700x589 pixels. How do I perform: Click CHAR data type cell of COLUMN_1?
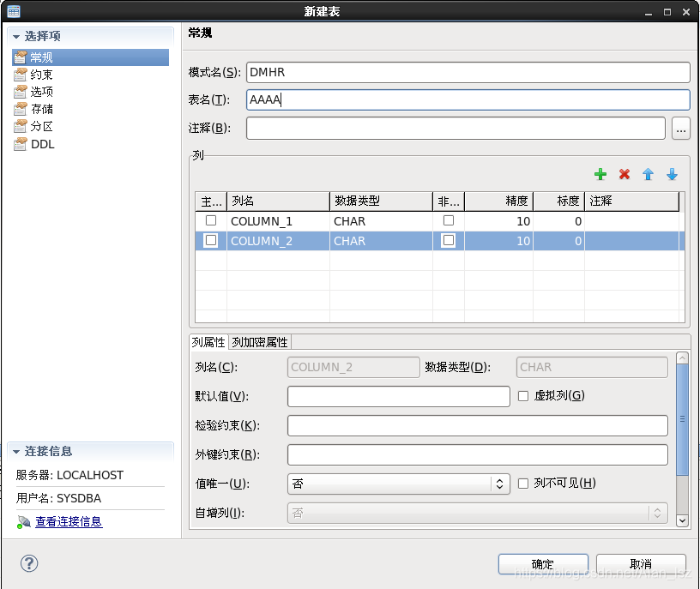[381, 221]
